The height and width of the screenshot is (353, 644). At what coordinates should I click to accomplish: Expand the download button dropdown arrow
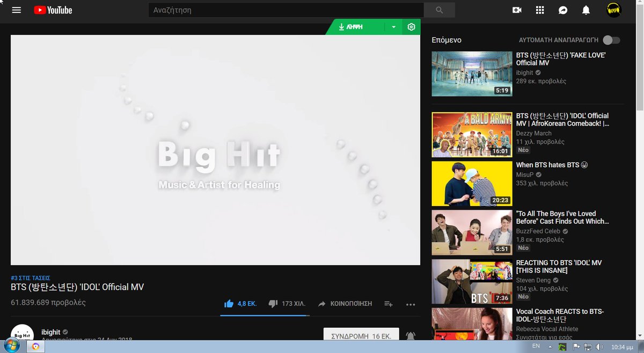(393, 27)
